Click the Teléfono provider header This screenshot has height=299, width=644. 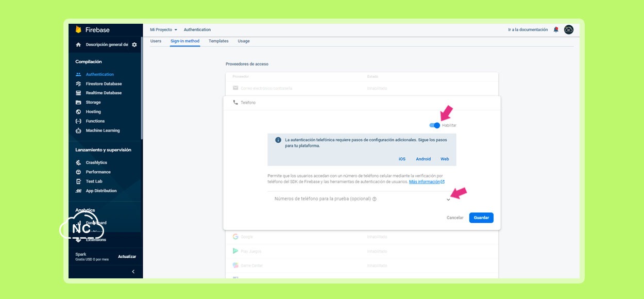[362, 103]
